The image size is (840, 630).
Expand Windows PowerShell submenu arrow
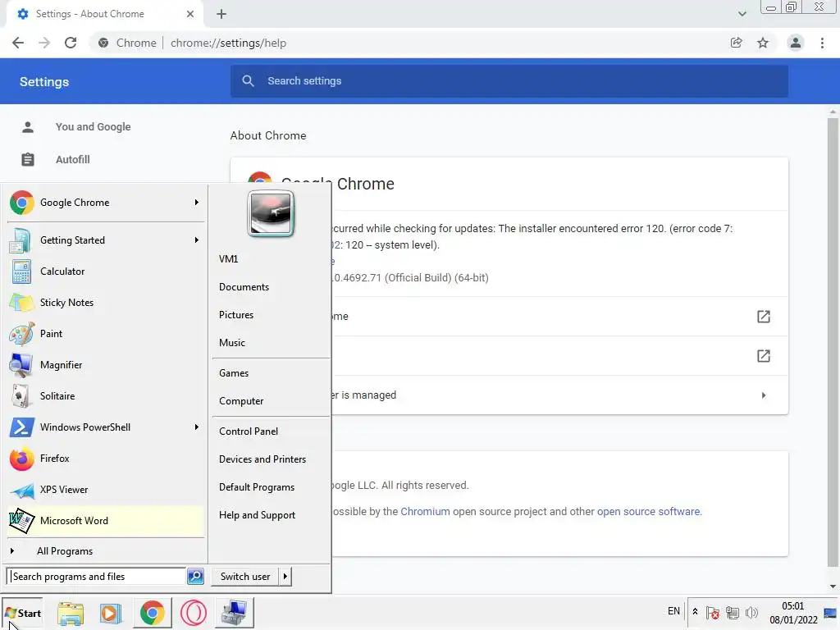[197, 427]
